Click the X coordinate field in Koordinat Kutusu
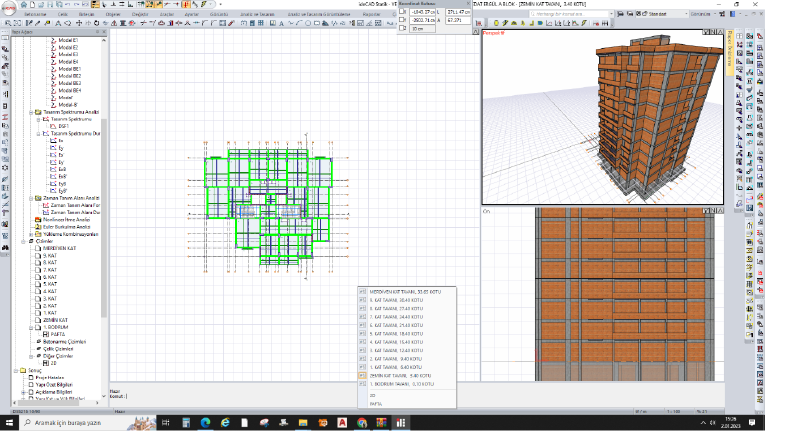Image resolution: width=793 pixels, height=446 pixels. point(422,12)
